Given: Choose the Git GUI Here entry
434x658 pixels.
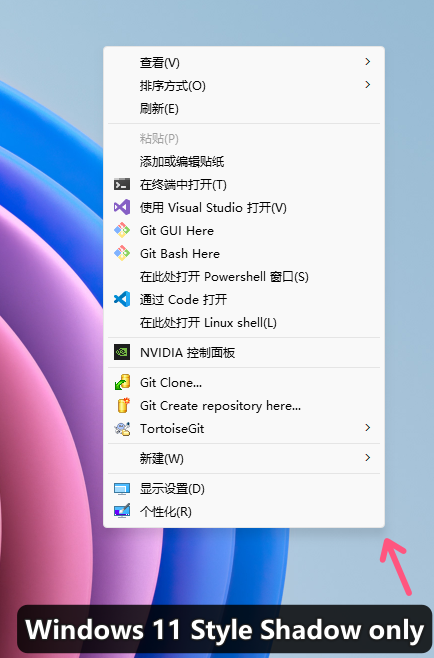Looking at the screenshot, I should pos(244,230).
